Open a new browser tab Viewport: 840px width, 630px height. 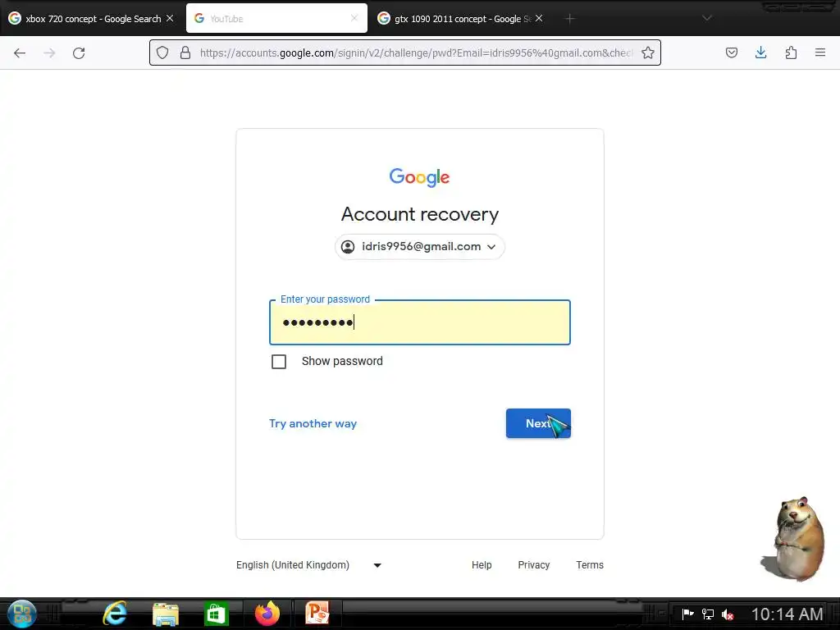570,19
